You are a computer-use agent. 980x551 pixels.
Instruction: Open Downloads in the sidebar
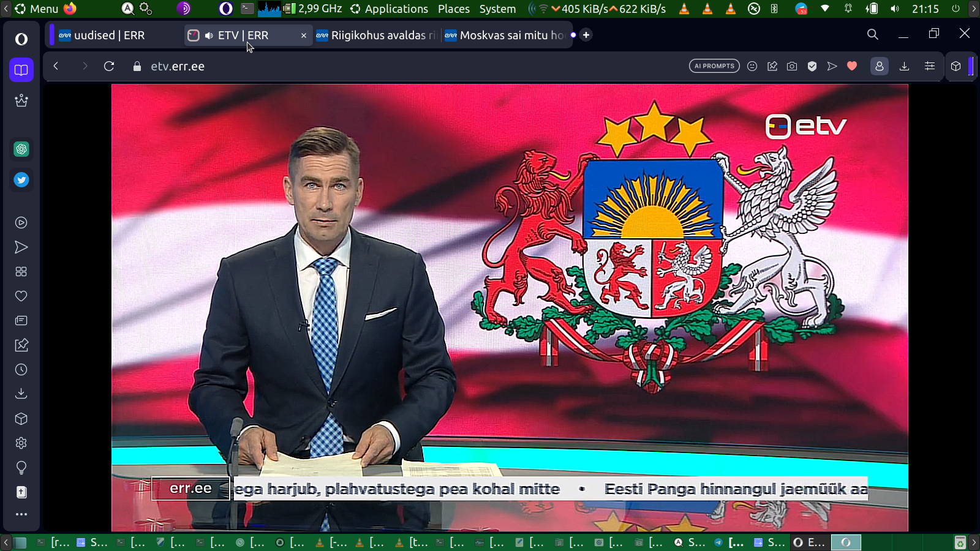click(x=21, y=394)
